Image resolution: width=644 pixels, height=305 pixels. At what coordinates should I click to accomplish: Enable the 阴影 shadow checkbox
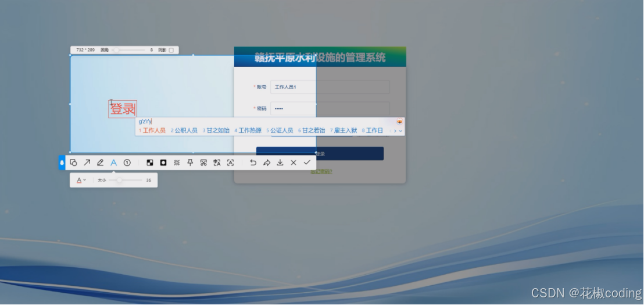[171, 50]
